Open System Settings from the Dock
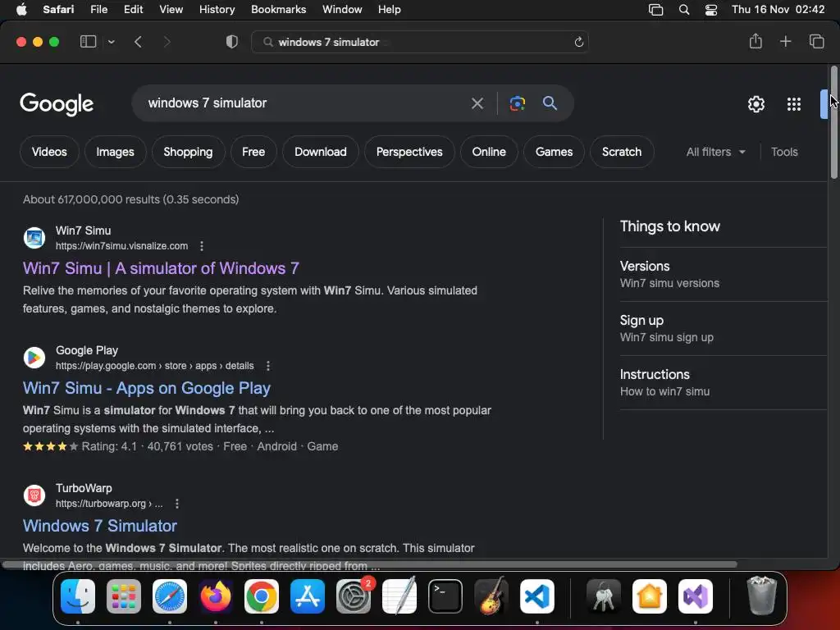840x630 pixels. coord(354,596)
